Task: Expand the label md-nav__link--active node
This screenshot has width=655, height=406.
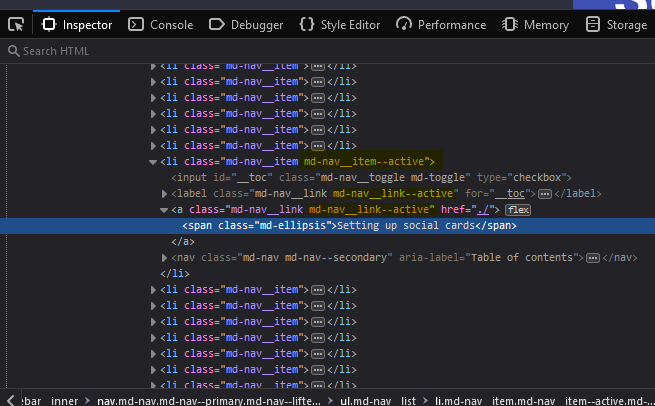Action: click(x=164, y=194)
